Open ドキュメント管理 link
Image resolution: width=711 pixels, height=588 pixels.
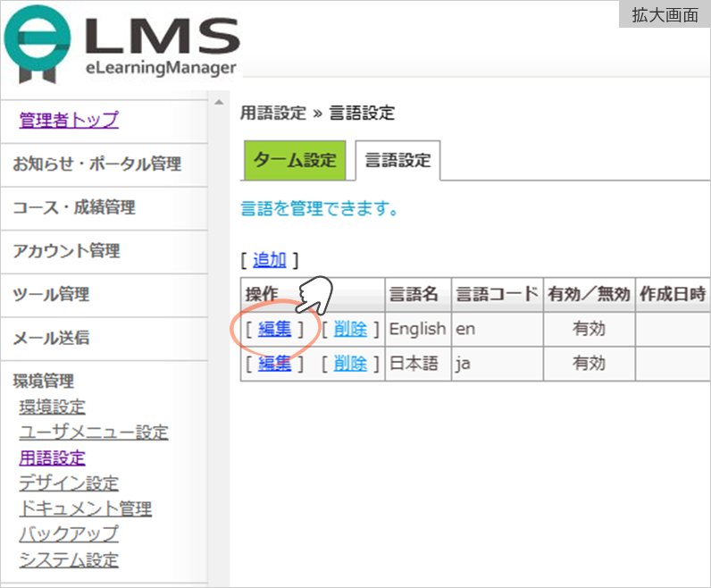coord(85,508)
